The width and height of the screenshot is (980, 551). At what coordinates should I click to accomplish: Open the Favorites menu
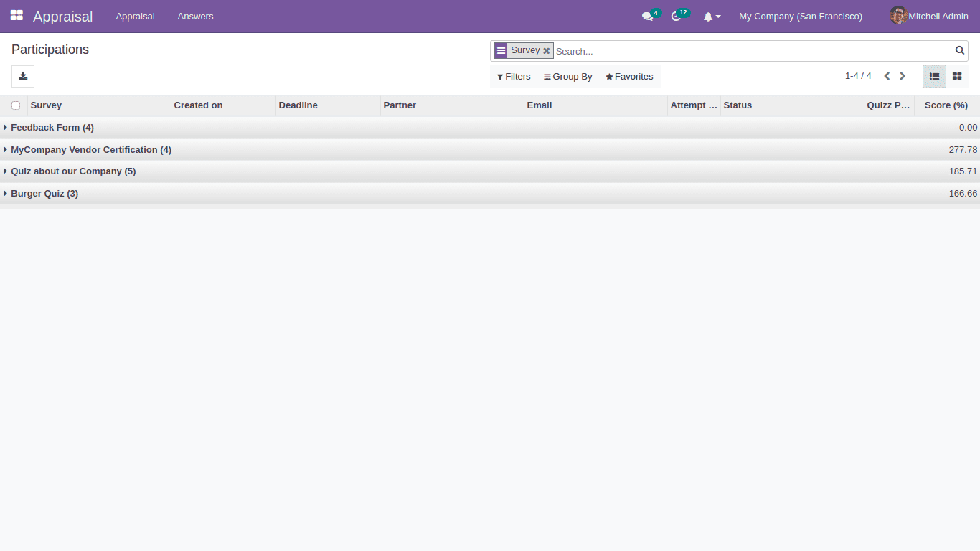[629, 76]
